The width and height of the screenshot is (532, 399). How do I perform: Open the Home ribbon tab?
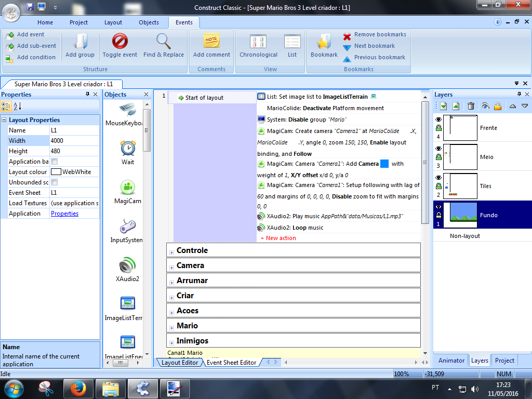coord(45,22)
